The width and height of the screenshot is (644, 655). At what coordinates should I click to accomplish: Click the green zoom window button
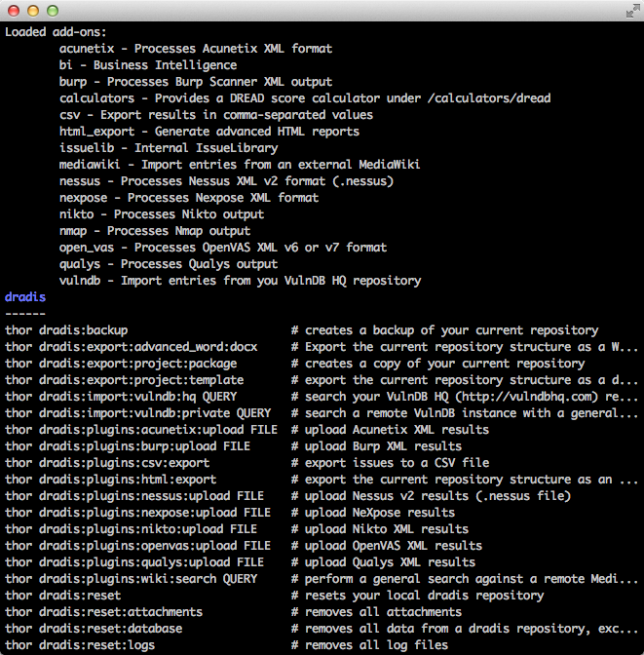click(x=53, y=11)
